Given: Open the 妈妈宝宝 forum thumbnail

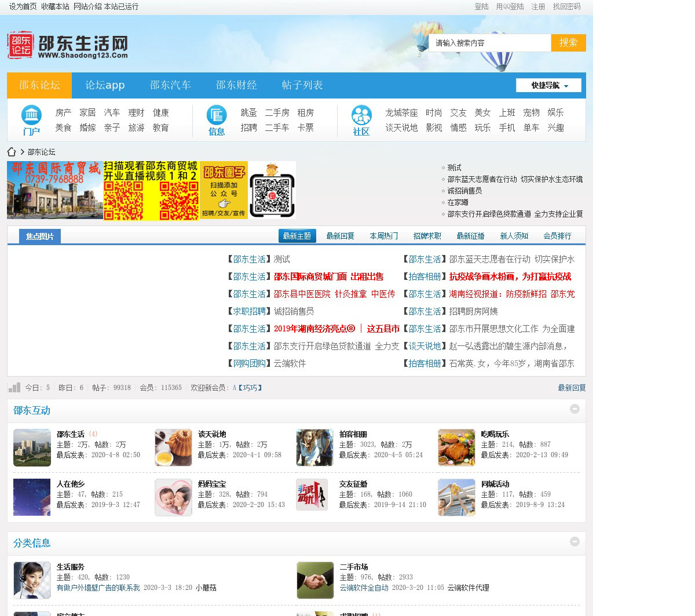Looking at the screenshot, I should point(173,497).
